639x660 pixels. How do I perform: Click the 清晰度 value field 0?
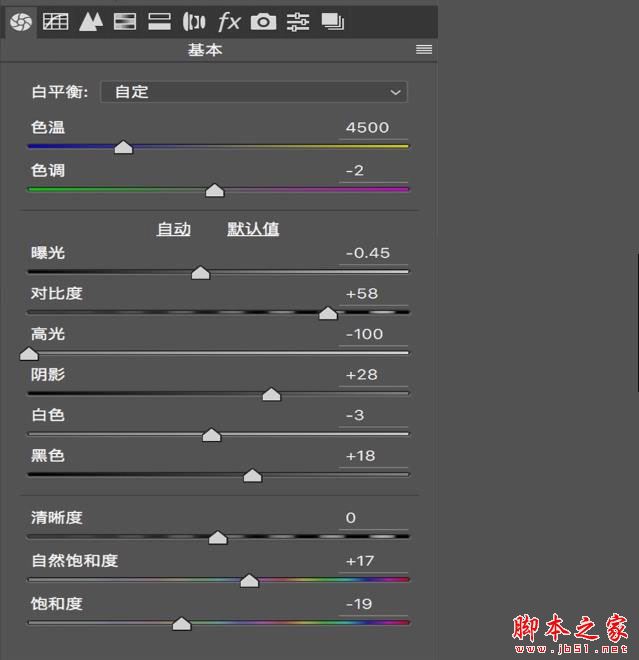coord(373,518)
